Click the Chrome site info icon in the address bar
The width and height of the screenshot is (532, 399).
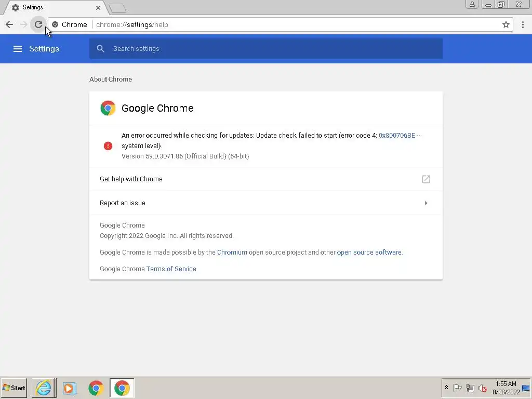click(55, 24)
